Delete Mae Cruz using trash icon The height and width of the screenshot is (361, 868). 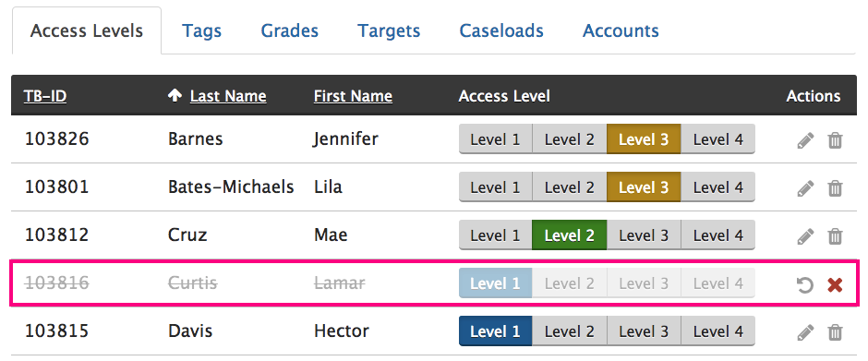(835, 236)
